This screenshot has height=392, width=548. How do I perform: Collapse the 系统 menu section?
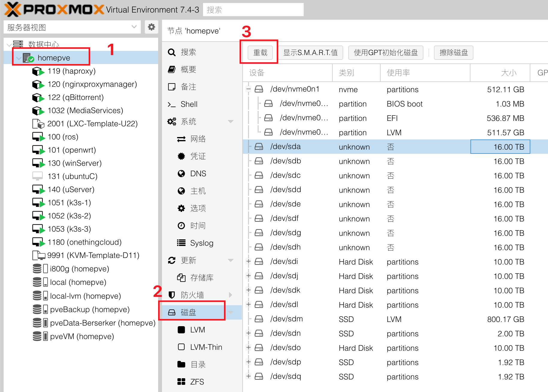pos(231,121)
